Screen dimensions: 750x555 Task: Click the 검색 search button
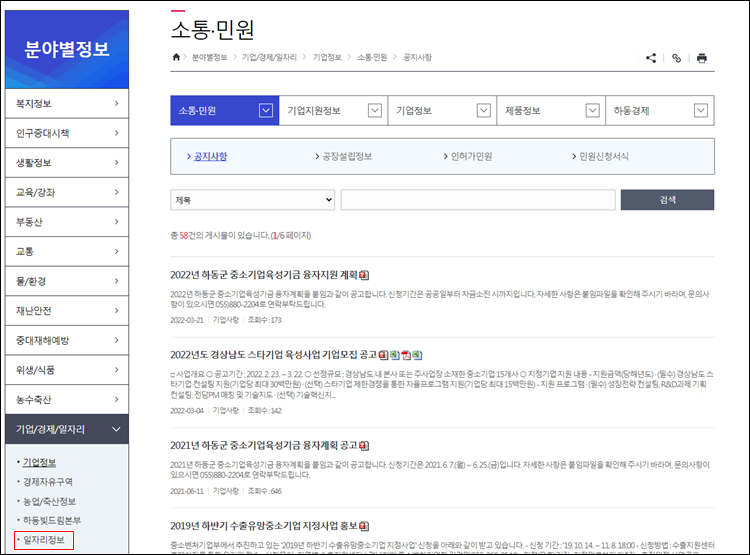(x=667, y=200)
